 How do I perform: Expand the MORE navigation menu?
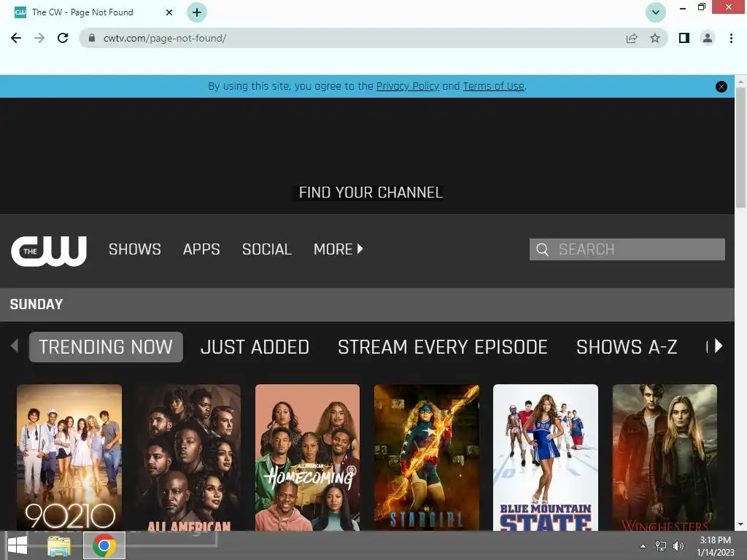338,249
